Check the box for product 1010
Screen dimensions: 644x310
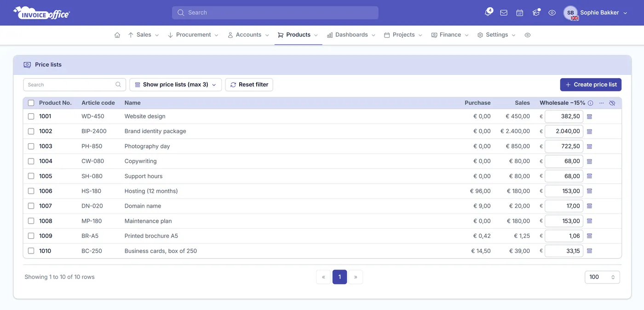pos(31,251)
